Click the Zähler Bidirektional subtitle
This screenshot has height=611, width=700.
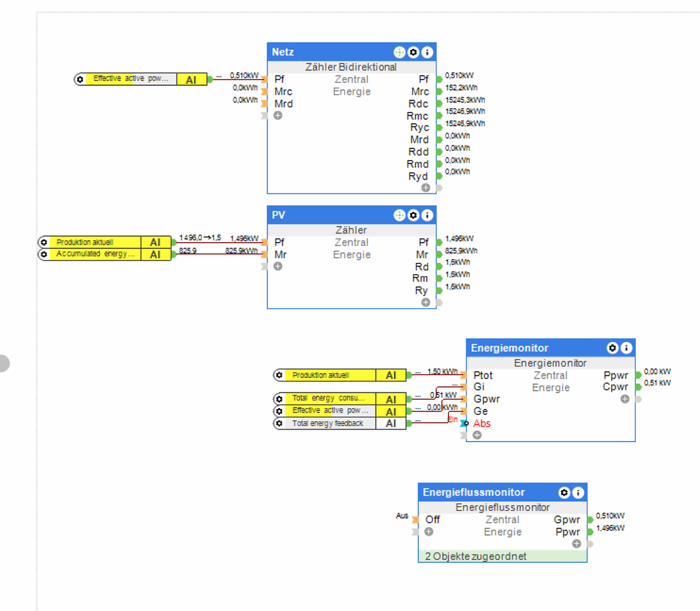coord(351,67)
